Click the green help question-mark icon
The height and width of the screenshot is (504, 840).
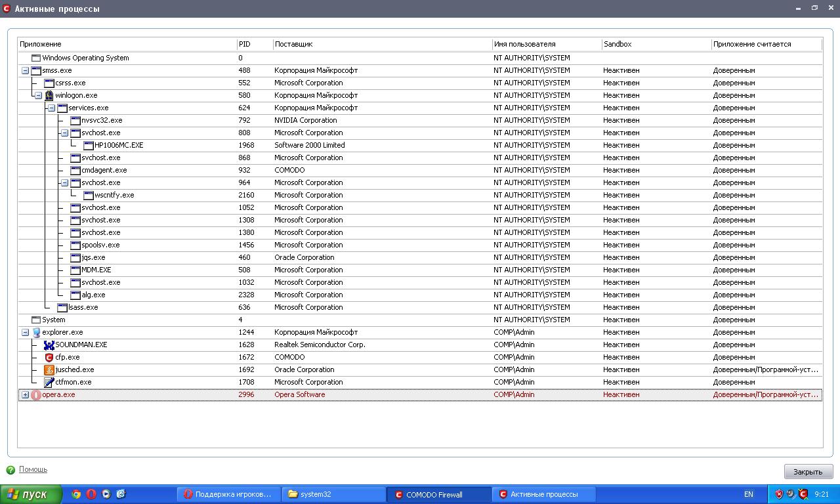[x=10, y=470]
